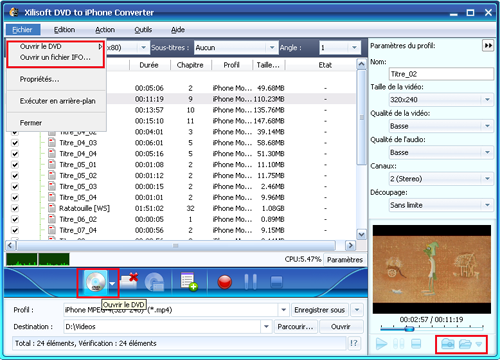Click the preview seek slider handle
500x360 pixels.
[x=409, y=329]
